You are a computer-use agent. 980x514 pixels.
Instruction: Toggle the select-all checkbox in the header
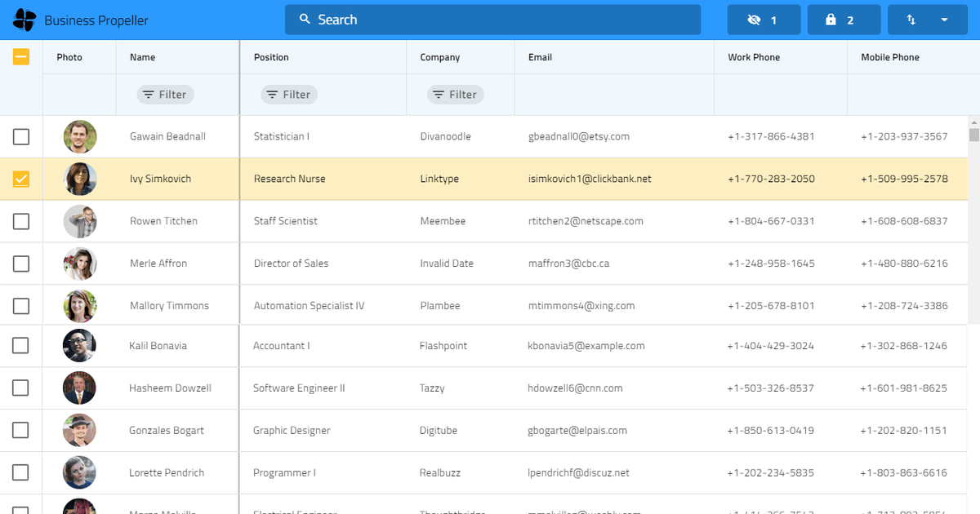coord(20,57)
